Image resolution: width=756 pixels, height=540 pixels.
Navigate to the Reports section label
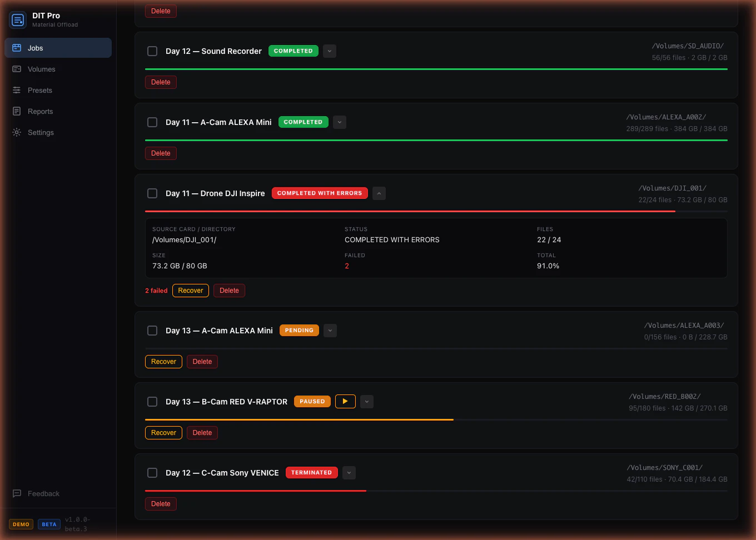coord(41,111)
